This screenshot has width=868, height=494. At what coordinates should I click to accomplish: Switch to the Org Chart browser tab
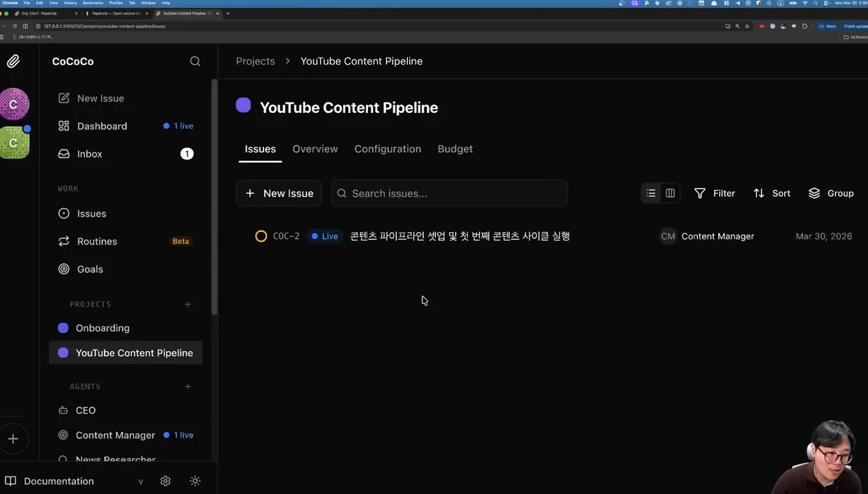(45, 13)
